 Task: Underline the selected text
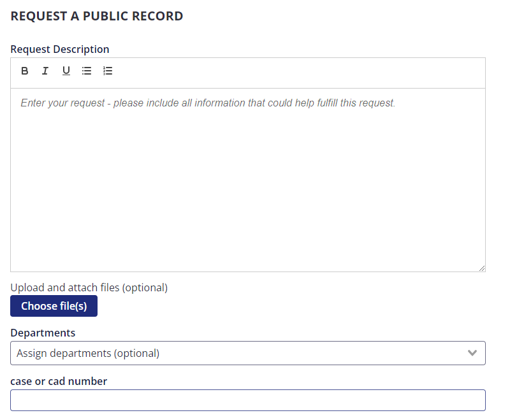[66, 71]
